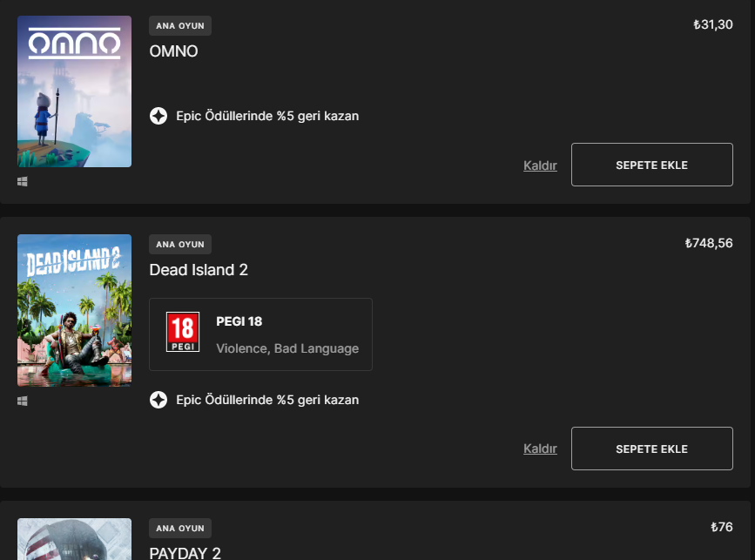
Task: Add OMNO to cart with SEPETE EKLE
Action: tap(652, 165)
